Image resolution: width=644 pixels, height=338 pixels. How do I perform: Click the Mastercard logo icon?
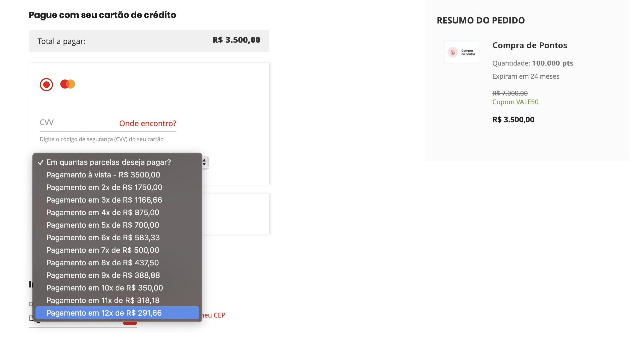(x=68, y=84)
